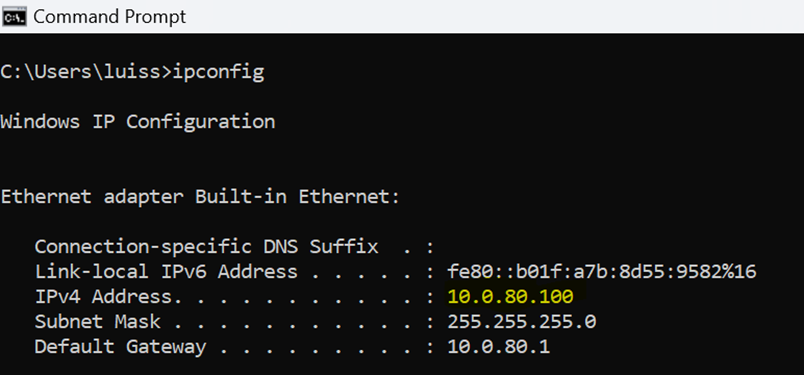This screenshot has height=375, width=804.
Task: Click the C:\Users\luiss prompt path
Action: pyautogui.click(x=80, y=72)
